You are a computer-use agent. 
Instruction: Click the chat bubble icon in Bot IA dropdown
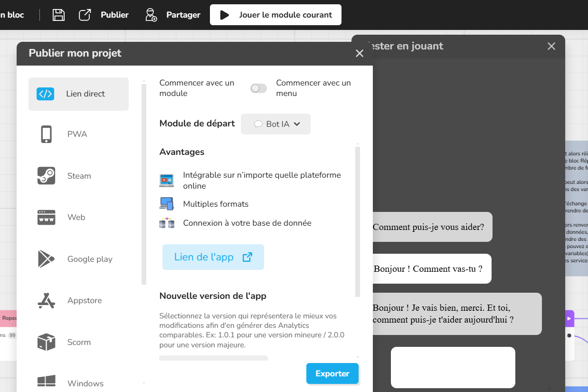[258, 124]
